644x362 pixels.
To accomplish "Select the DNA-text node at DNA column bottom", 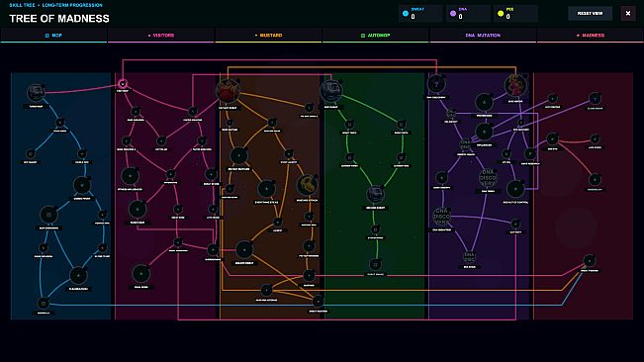I will tap(470, 257).
